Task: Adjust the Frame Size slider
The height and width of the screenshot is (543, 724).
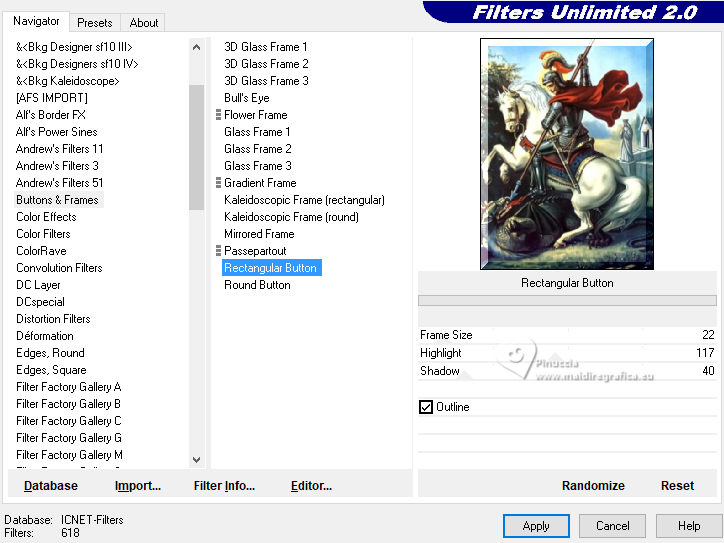Action: tap(567, 335)
